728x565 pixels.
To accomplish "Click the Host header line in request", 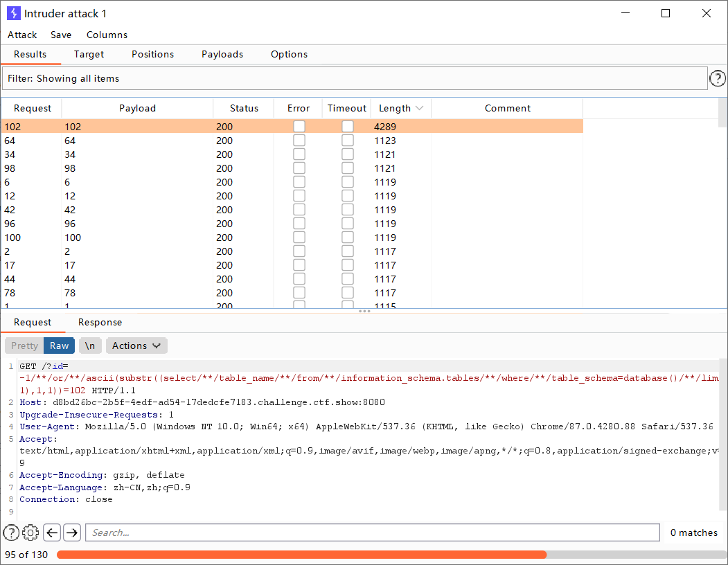I will [x=202, y=402].
